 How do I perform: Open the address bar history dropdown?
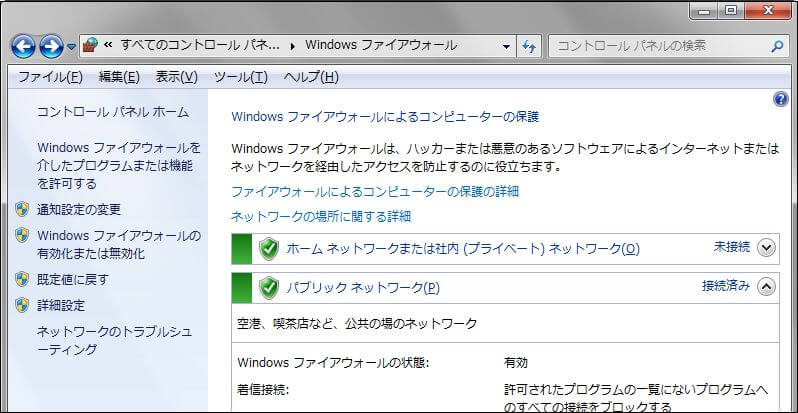pos(506,46)
